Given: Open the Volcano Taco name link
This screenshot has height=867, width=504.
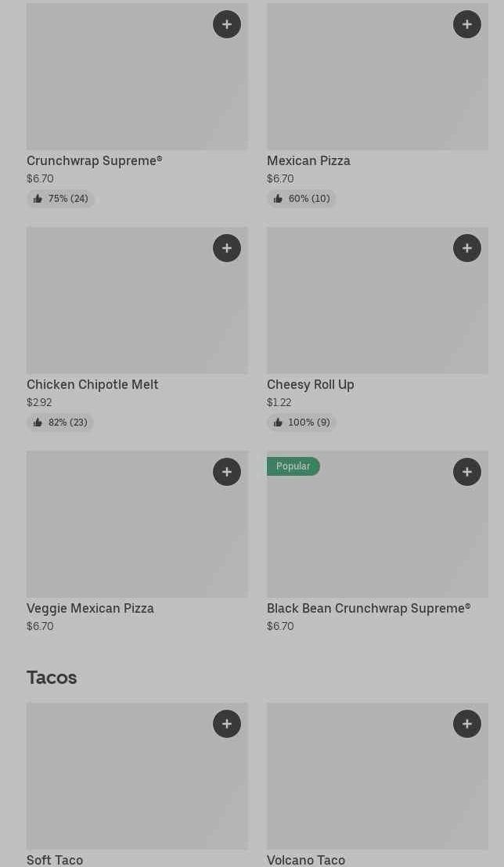Looking at the screenshot, I should click(306, 860).
